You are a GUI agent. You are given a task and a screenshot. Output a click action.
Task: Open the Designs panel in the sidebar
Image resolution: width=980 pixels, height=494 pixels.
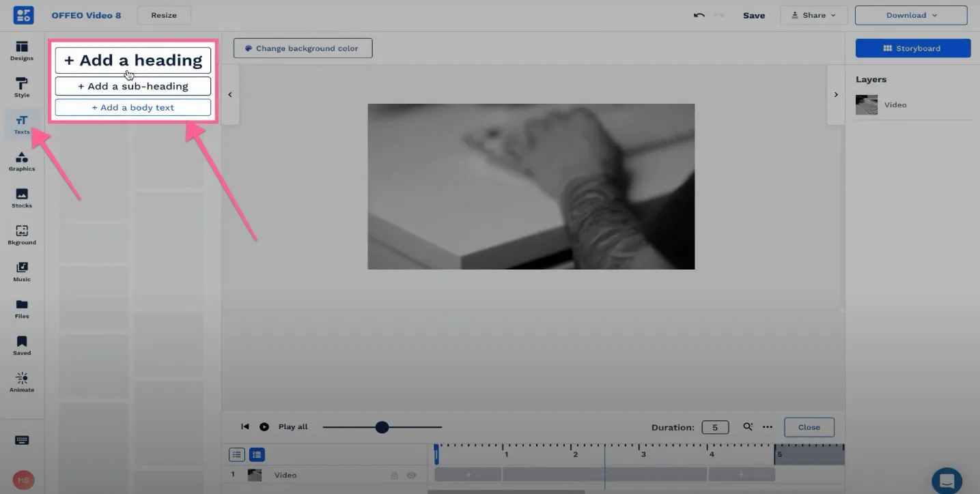22,51
